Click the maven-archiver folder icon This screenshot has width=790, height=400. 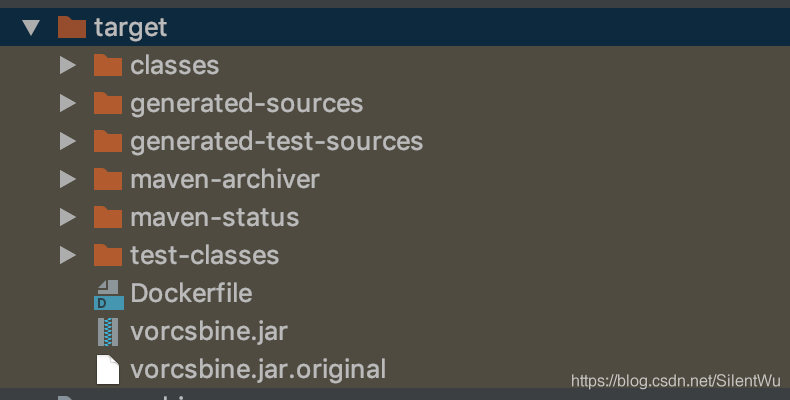click(x=107, y=180)
